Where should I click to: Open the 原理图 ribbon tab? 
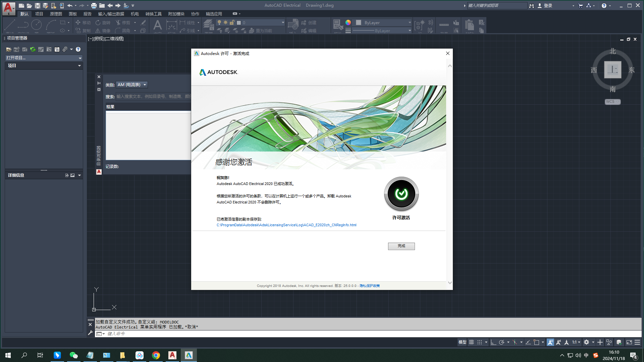click(x=56, y=14)
